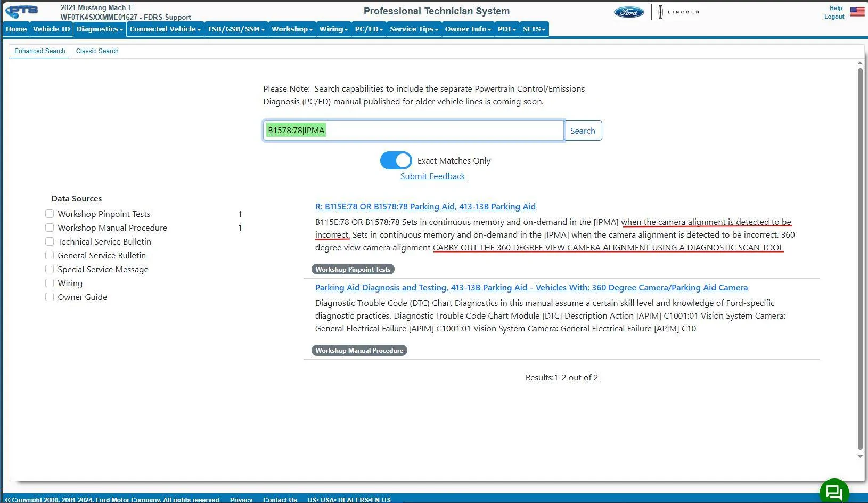Open the green chat bubble icon
Image resolution: width=868 pixels, height=503 pixels.
(x=834, y=491)
